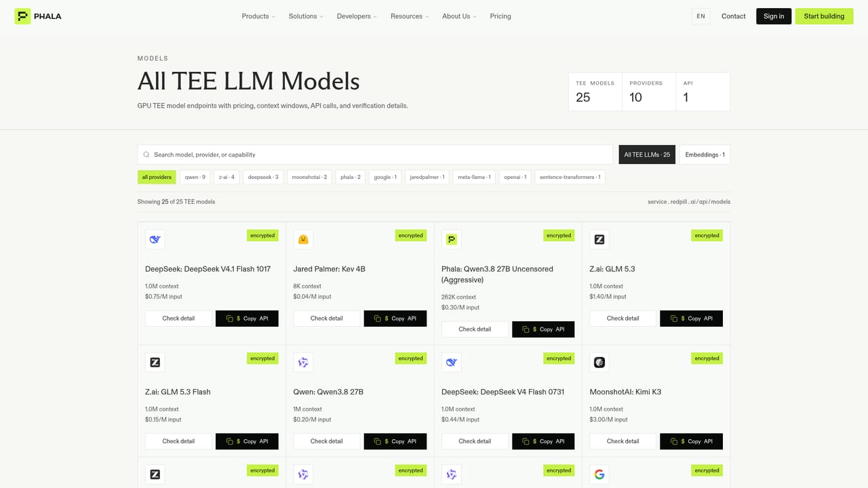The image size is (868, 488).
Task: Copy API for Z.ai GLM 5.3
Action: pos(691,319)
